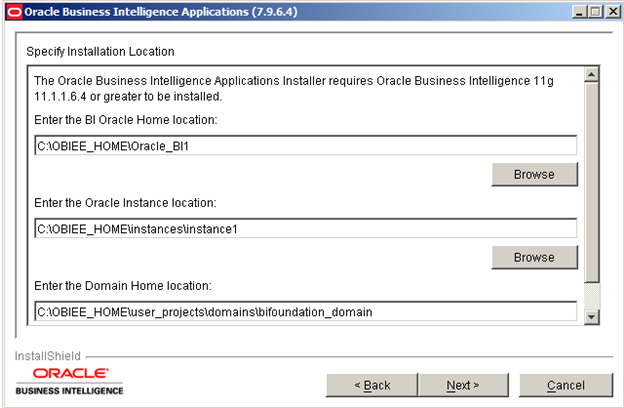
Task: Close the installer window
Action: [613, 12]
